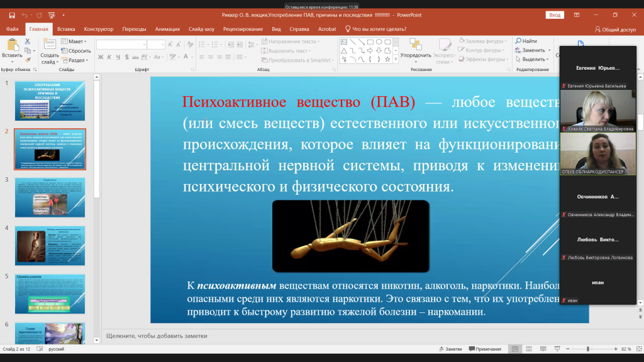The height and width of the screenshot is (362, 644).
Task: Switch to the Конструктор tab
Action: 99,29
